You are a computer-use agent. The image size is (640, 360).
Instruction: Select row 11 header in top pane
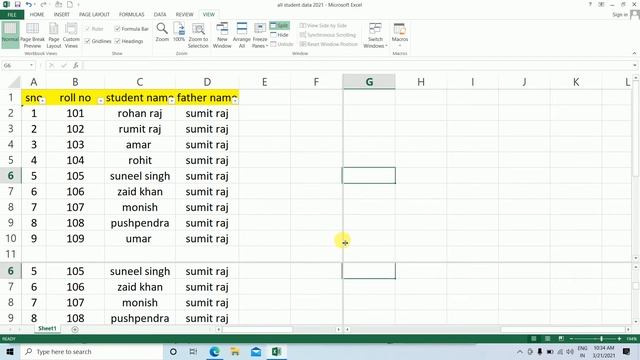(x=11, y=254)
